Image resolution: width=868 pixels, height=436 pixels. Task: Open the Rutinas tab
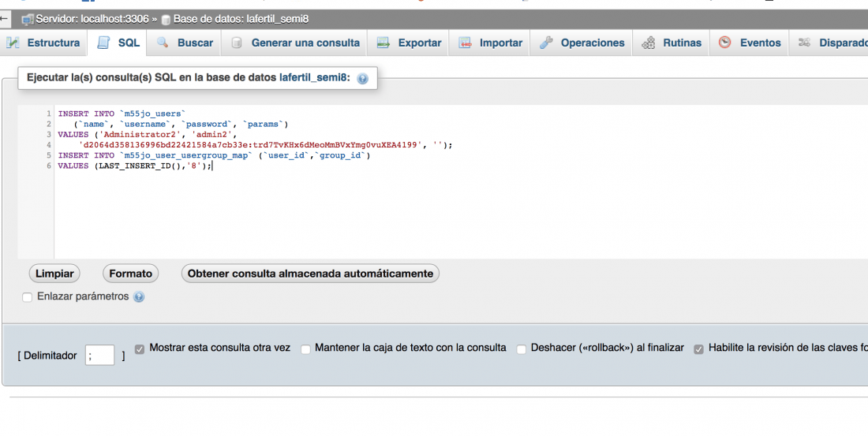[x=671, y=43]
